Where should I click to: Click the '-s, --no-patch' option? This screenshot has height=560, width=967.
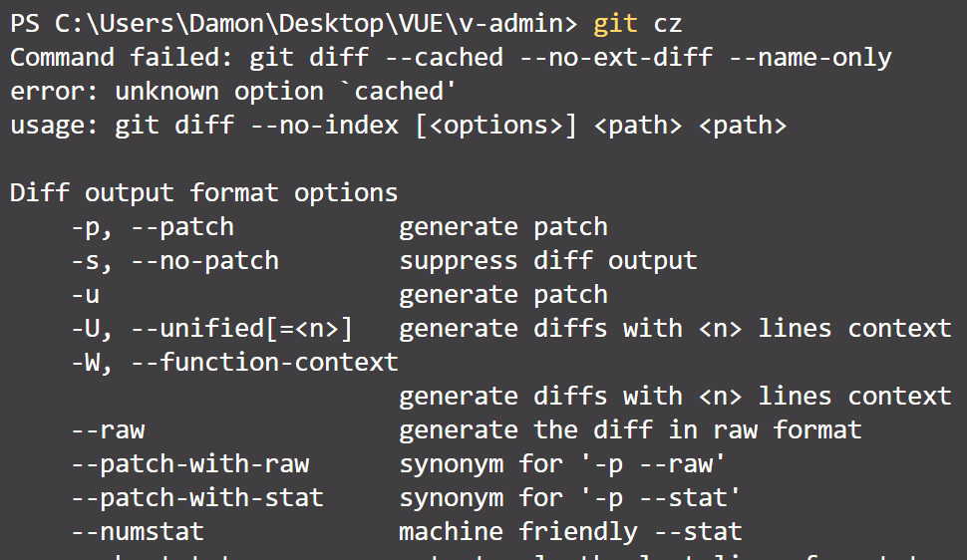pos(174,261)
